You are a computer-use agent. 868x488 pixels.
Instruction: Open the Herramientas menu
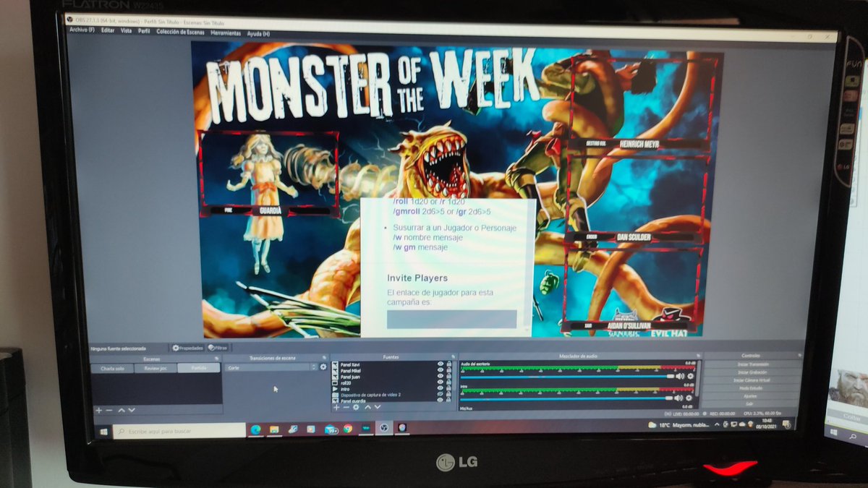click(x=226, y=33)
